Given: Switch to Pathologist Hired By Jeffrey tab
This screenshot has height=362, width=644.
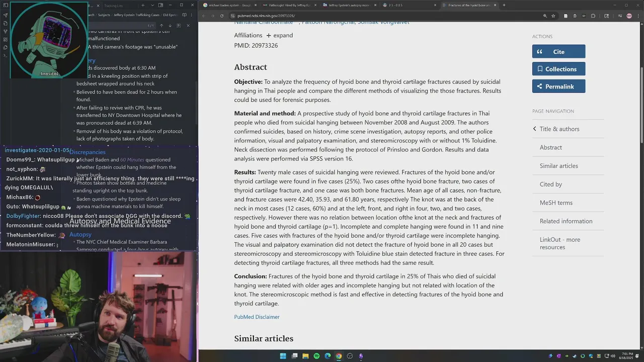Looking at the screenshot, I should [289, 5].
